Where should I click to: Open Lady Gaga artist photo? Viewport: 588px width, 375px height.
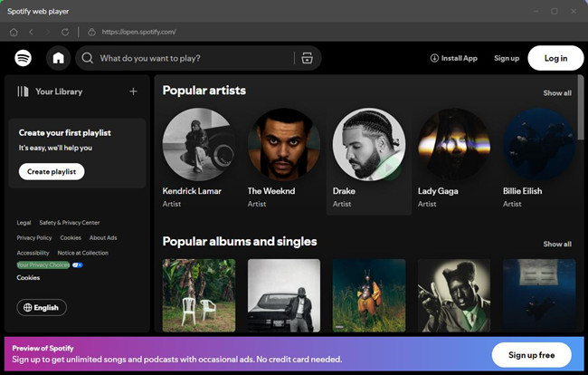(454, 145)
